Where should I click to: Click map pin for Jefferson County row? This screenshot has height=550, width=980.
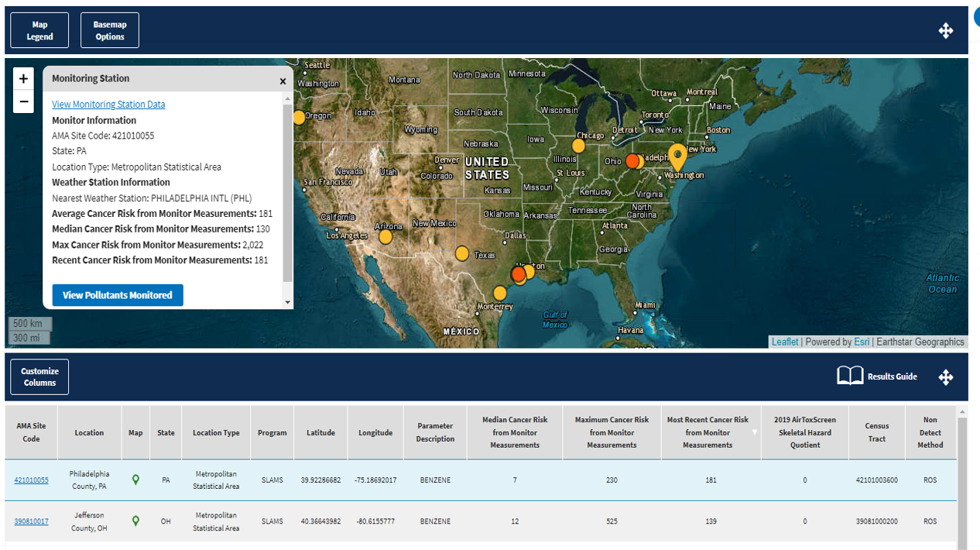[x=135, y=521]
